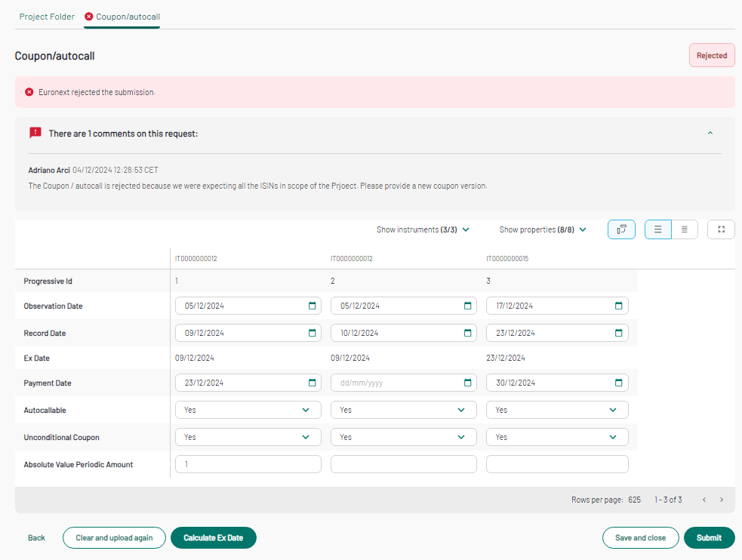Select the Coupon/autocall tab
Viewport: 742px width, 560px height.
(122, 17)
